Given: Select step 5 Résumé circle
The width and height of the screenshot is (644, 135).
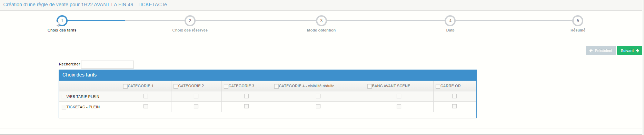Looking at the screenshot, I should [578, 21].
